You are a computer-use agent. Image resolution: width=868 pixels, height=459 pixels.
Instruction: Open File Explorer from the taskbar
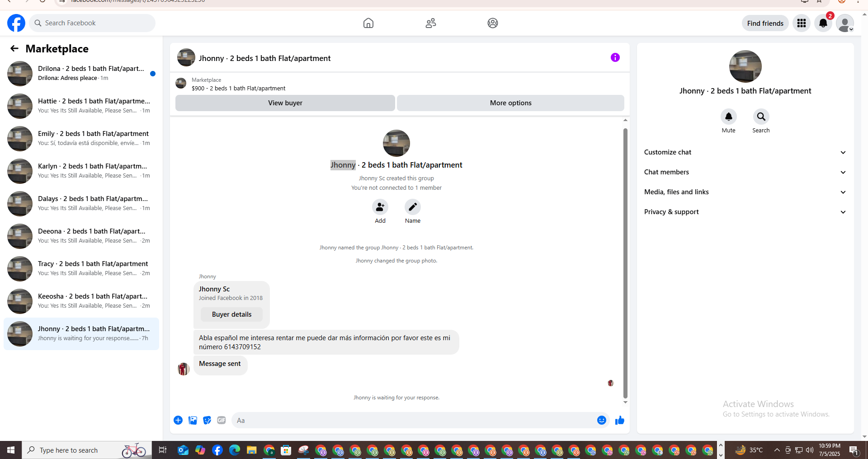tap(252, 450)
